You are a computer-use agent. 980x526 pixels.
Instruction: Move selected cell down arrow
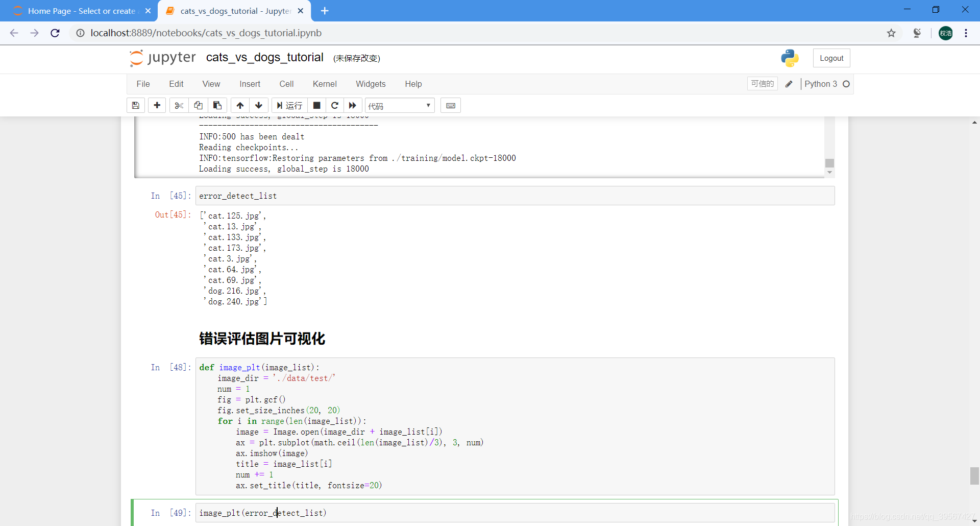click(x=259, y=105)
